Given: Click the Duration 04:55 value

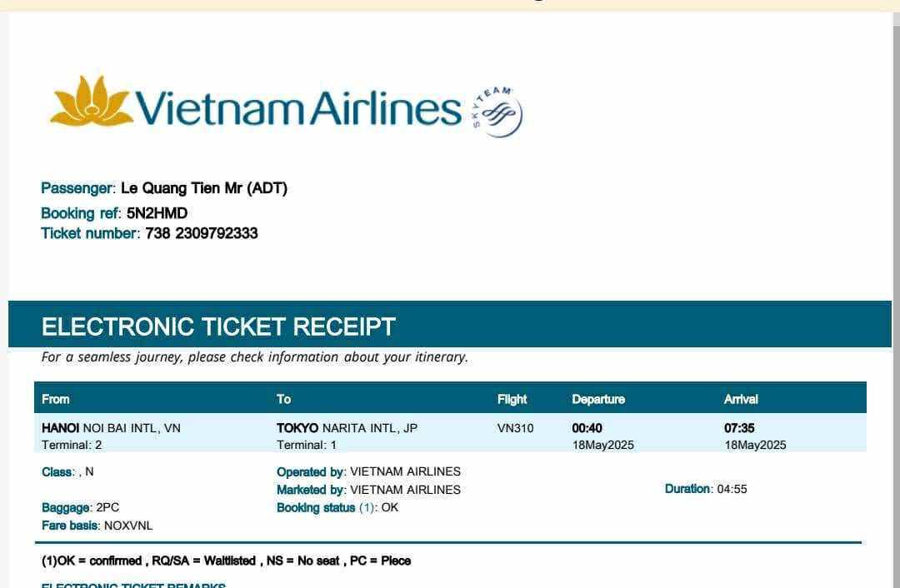Looking at the screenshot, I should [x=732, y=489].
